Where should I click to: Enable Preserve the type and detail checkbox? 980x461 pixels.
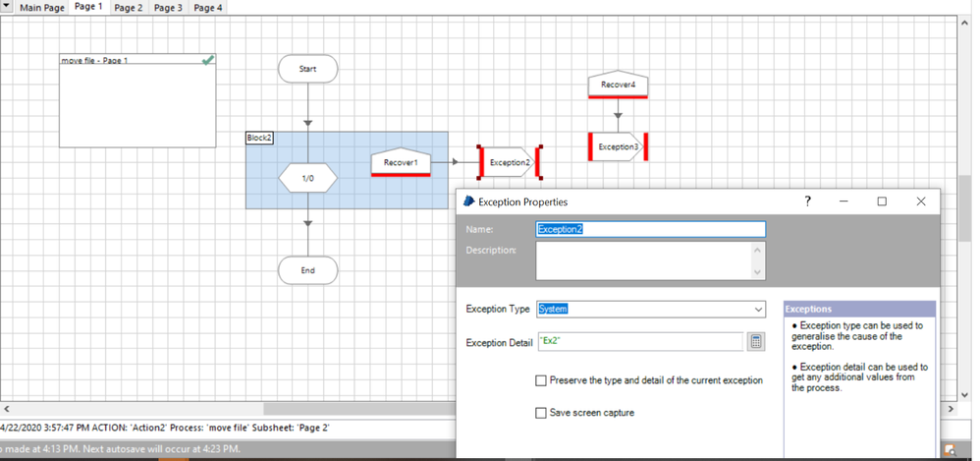(541, 380)
